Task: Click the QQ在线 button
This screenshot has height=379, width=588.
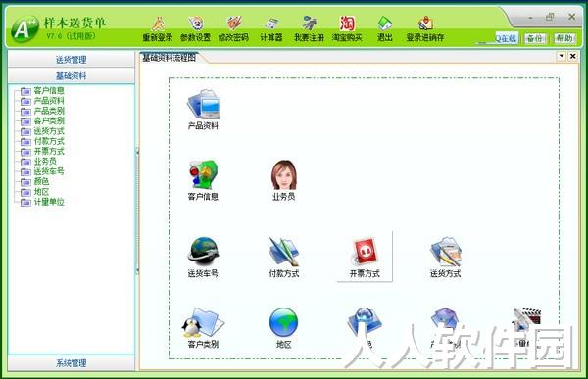Action: [x=507, y=38]
